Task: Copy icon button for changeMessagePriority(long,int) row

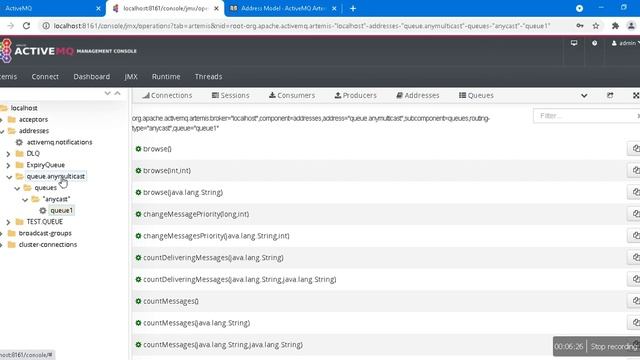Action: point(635,213)
